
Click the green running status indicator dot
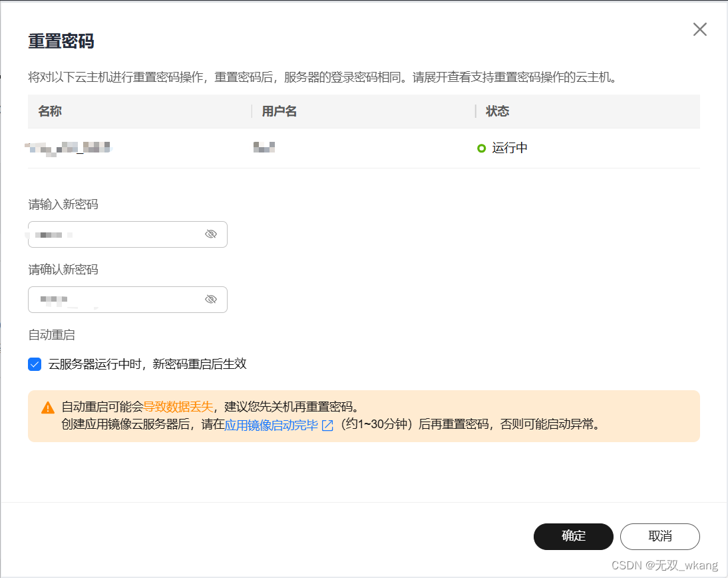pyautogui.click(x=480, y=147)
